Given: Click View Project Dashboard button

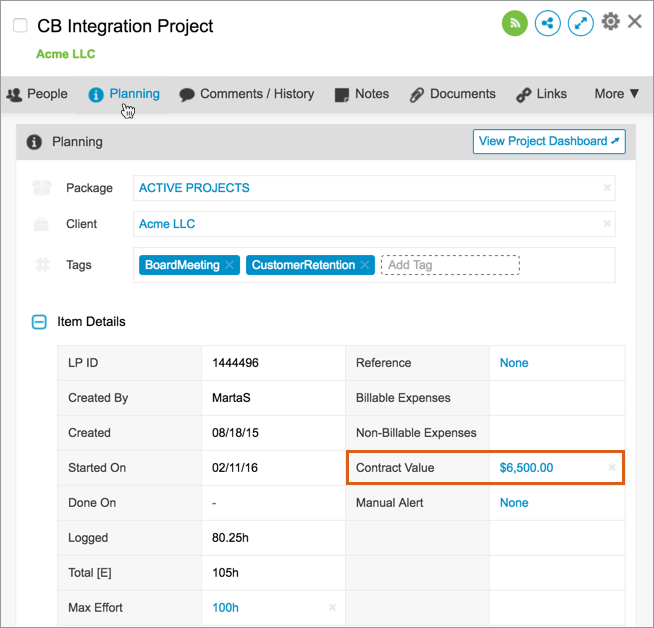Looking at the screenshot, I should click(549, 141).
